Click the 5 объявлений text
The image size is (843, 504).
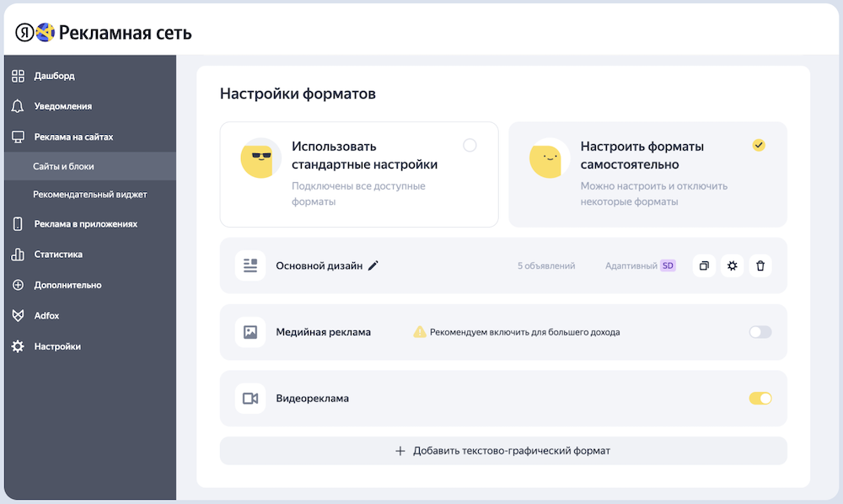click(546, 265)
